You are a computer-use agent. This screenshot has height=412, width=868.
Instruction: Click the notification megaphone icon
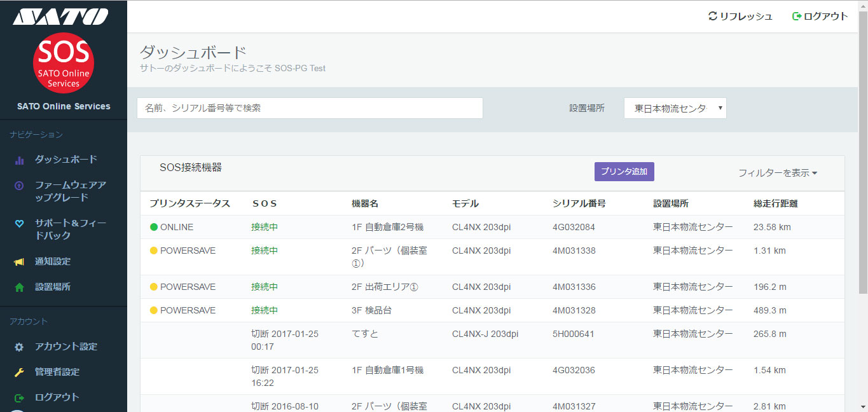pyautogui.click(x=19, y=262)
